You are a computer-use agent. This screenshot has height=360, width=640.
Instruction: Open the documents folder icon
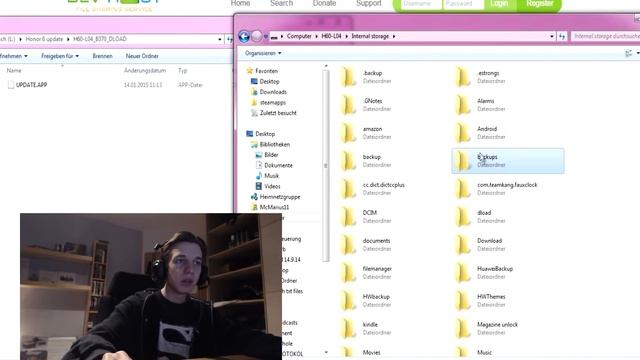click(349, 244)
